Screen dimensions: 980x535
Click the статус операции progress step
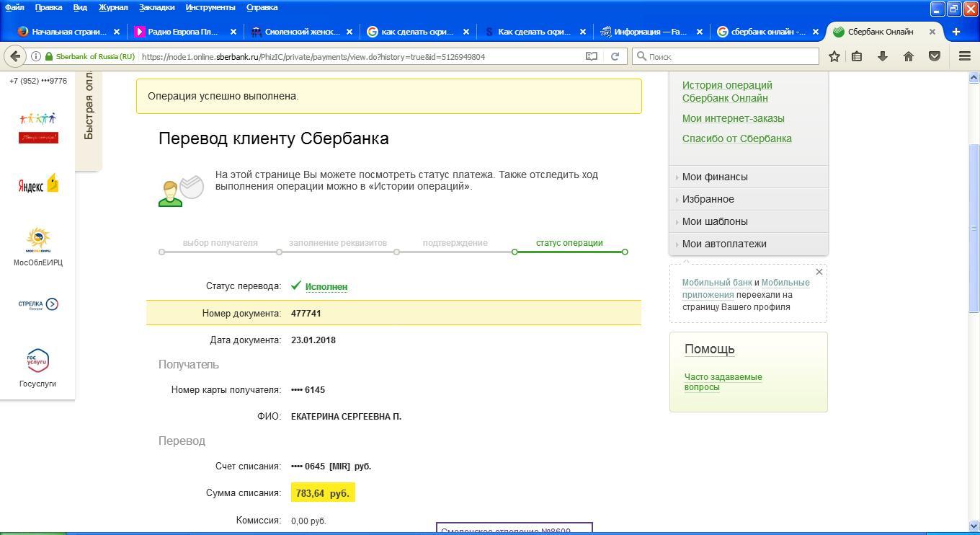click(569, 243)
